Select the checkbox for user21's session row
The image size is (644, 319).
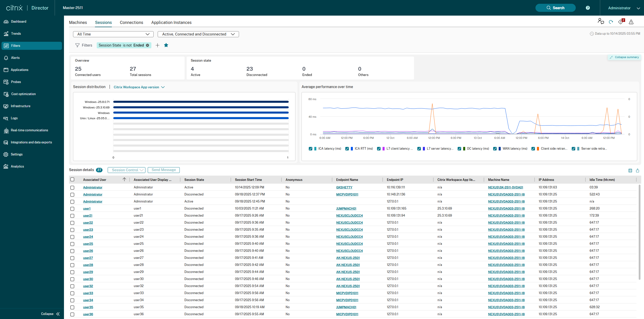pyautogui.click(x=73, y=216)
